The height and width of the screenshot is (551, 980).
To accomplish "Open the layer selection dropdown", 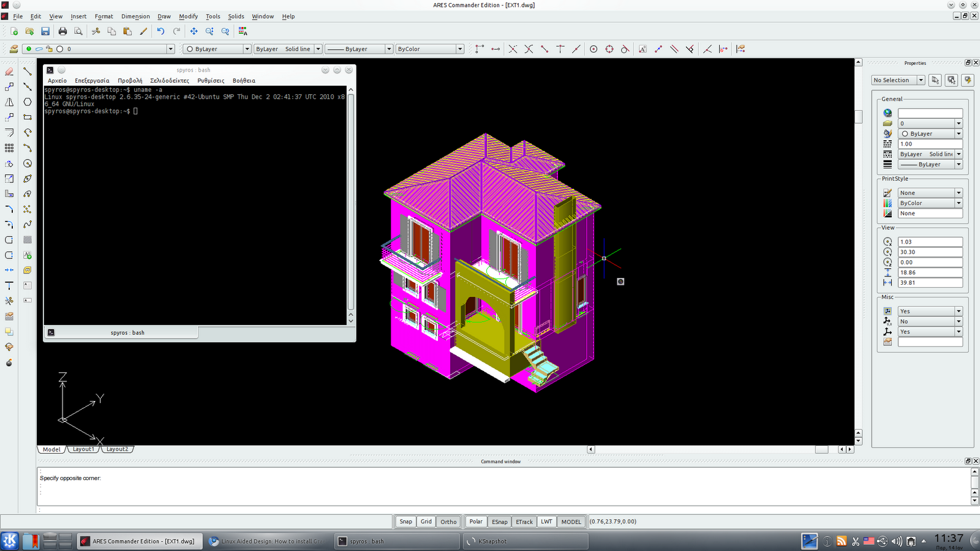I will coord(170,49).
